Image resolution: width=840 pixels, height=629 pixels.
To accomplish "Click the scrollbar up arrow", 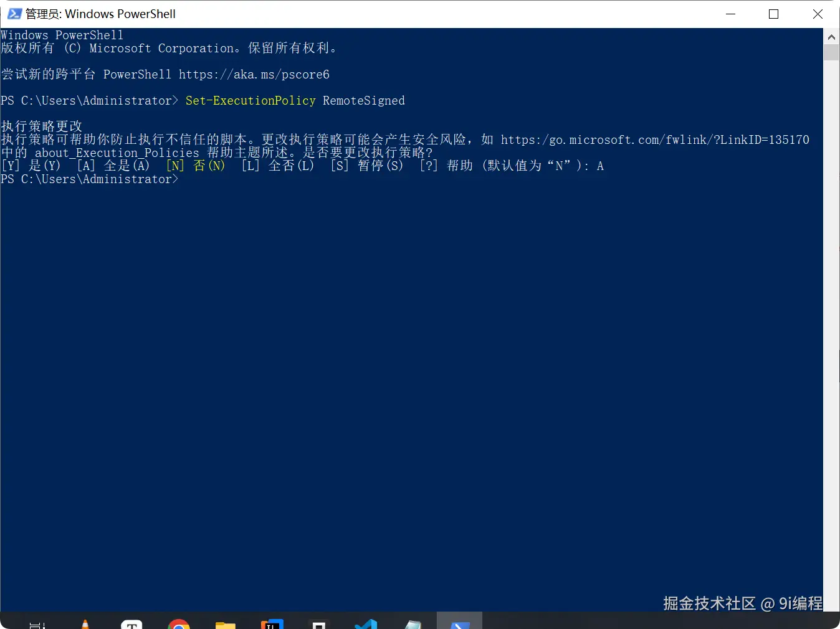I will tap(831, 37).
